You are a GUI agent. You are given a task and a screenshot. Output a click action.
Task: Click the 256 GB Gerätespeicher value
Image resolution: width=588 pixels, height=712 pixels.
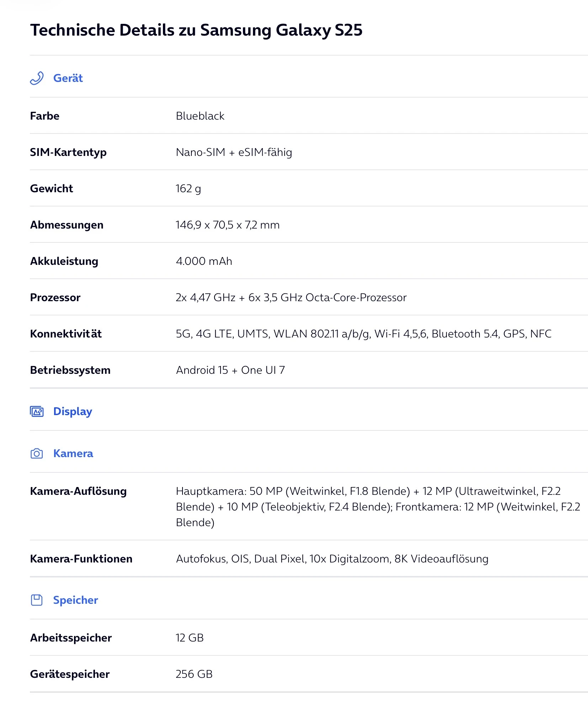pos(194,674)
